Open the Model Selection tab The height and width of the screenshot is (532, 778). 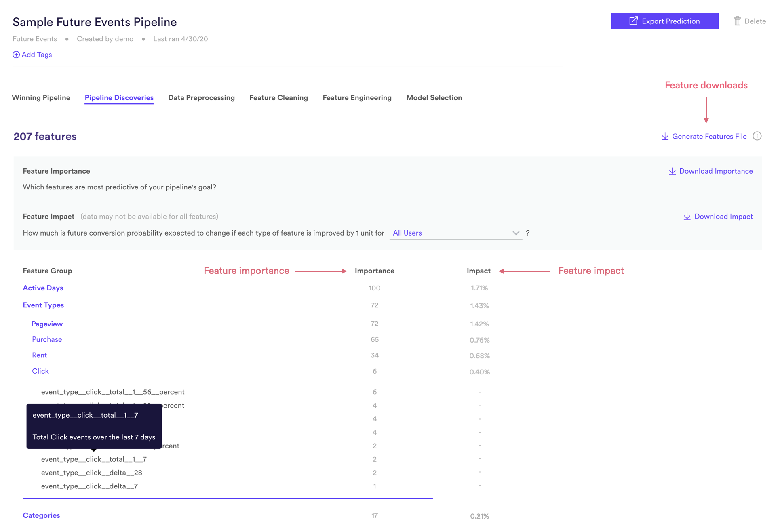[x=434, y=97]
